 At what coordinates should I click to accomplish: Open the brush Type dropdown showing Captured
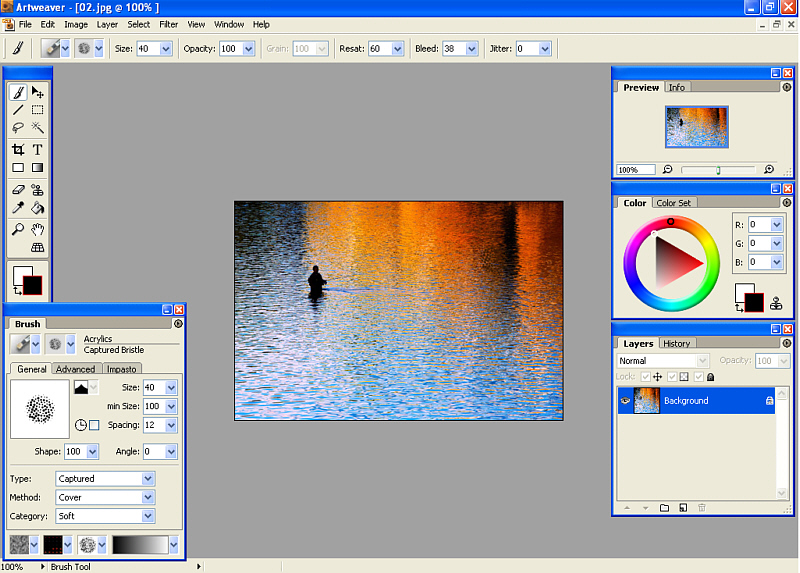coord(105,479)
